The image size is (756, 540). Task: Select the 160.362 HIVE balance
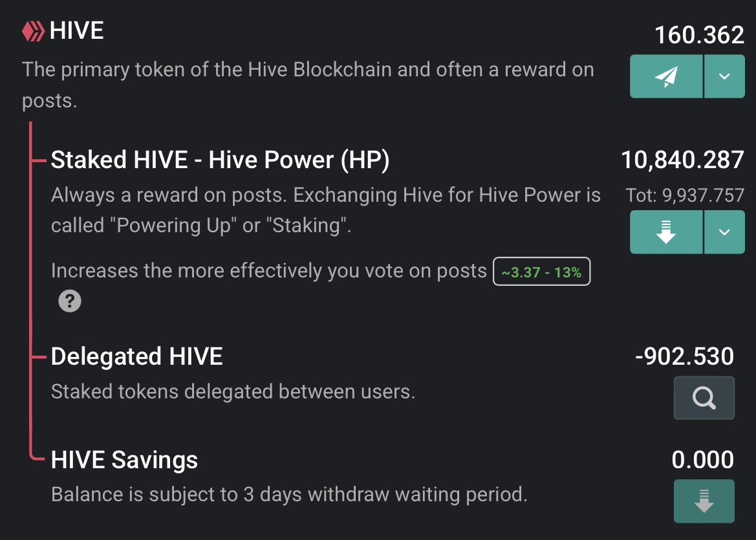click(x=699, y=35)
